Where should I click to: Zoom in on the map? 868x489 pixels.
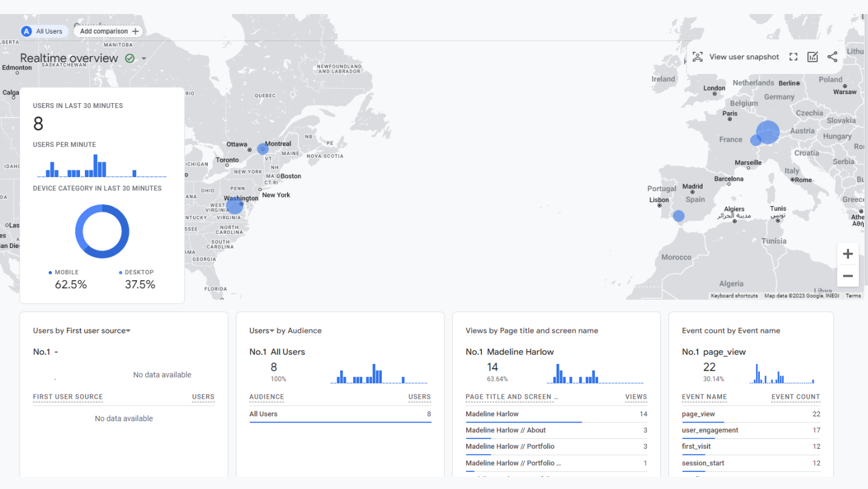[x=848, y=254]
